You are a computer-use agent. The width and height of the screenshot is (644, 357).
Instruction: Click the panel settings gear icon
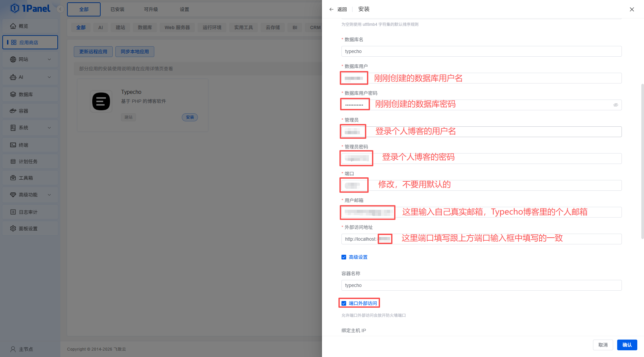coord(13,229)
